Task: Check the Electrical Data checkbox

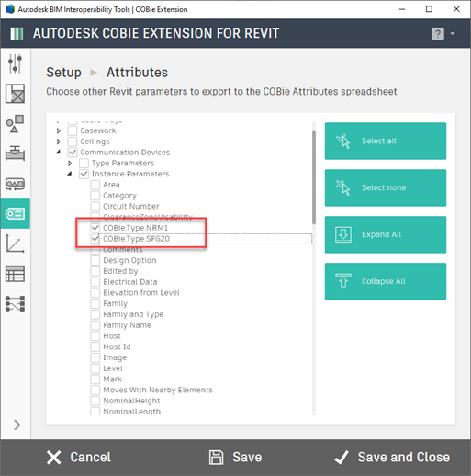Action: (95, 282)
